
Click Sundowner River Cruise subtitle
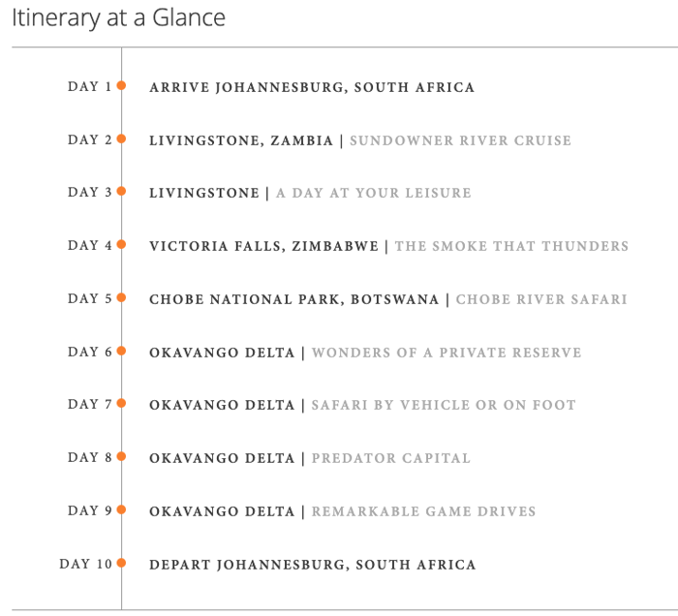click(x=460, y=140)
